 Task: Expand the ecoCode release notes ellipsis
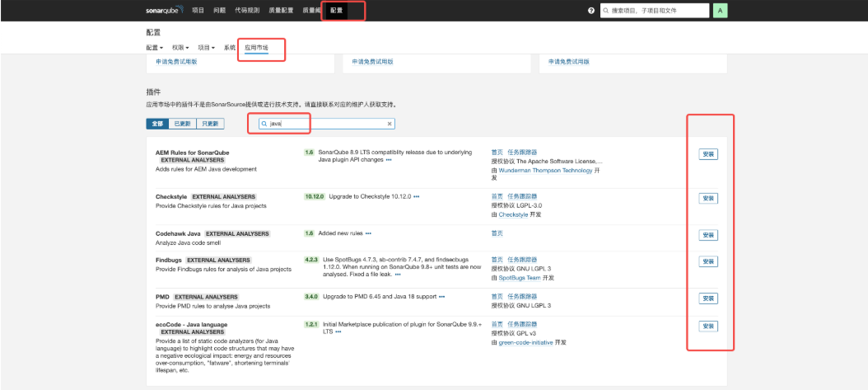(338, 331)
